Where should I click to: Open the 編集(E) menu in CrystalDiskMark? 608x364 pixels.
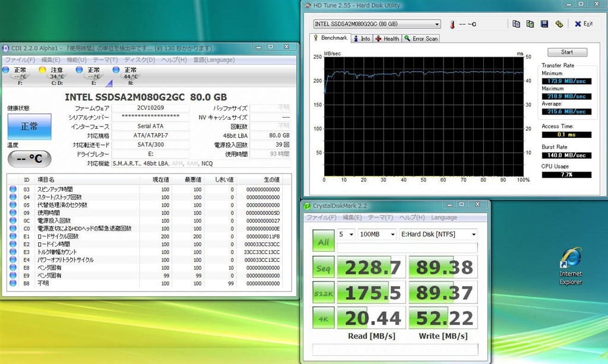click(x=352, y=217)
